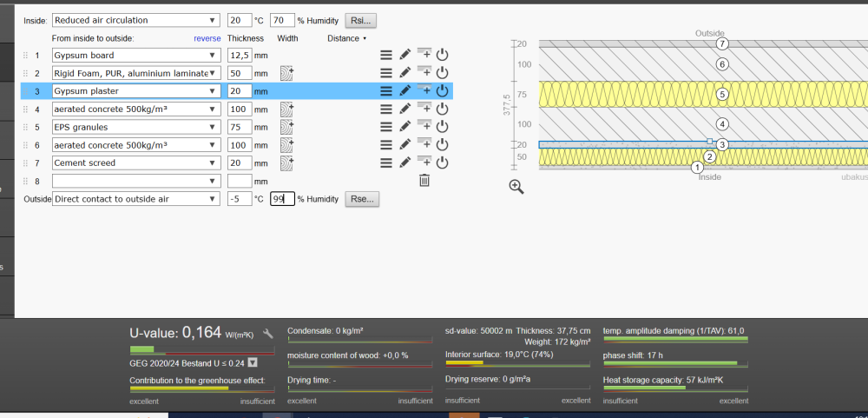Viewport: 868px width, 418px height.
Task: Click the pencil edit icon for Gypsum board
Action: pyautogui.click(x=405, y=55)
